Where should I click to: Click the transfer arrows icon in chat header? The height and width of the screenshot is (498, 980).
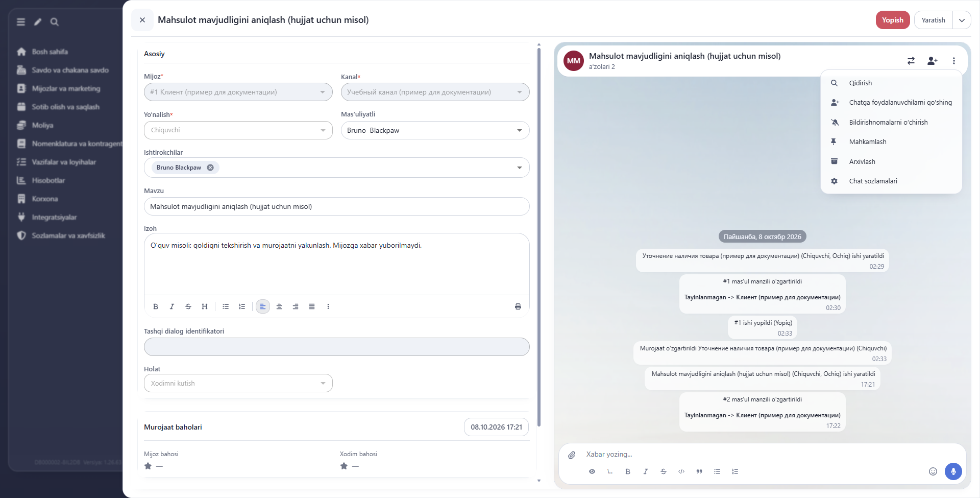click(x=911, y=61)
